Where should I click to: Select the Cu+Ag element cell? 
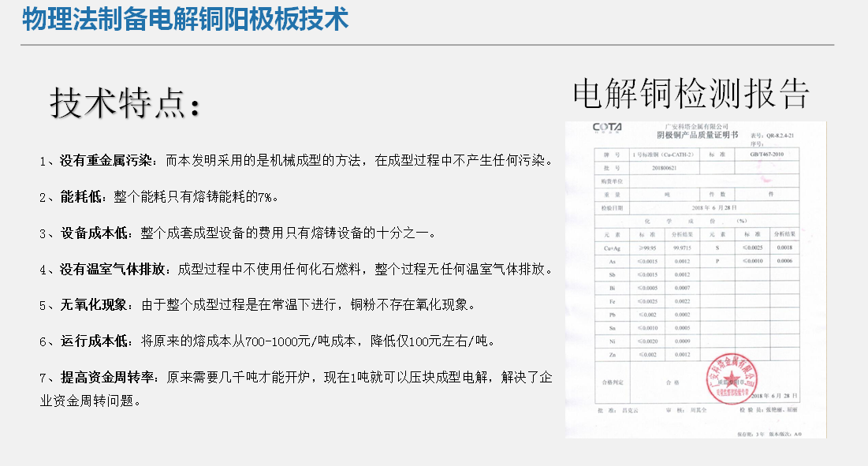(x=612, y=248)
